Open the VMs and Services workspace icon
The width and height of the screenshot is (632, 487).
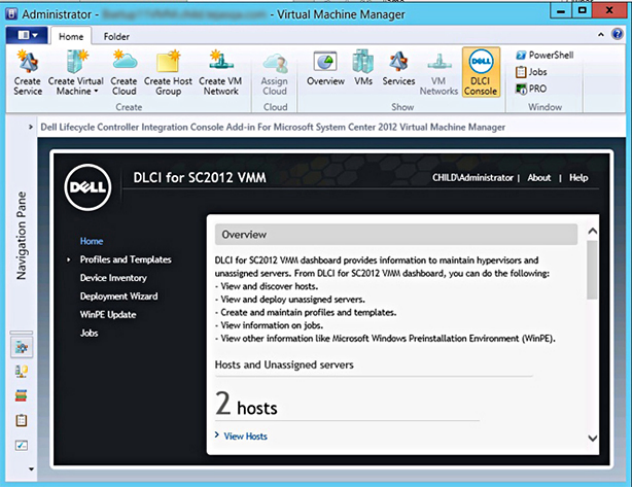[x=21, y=347]
